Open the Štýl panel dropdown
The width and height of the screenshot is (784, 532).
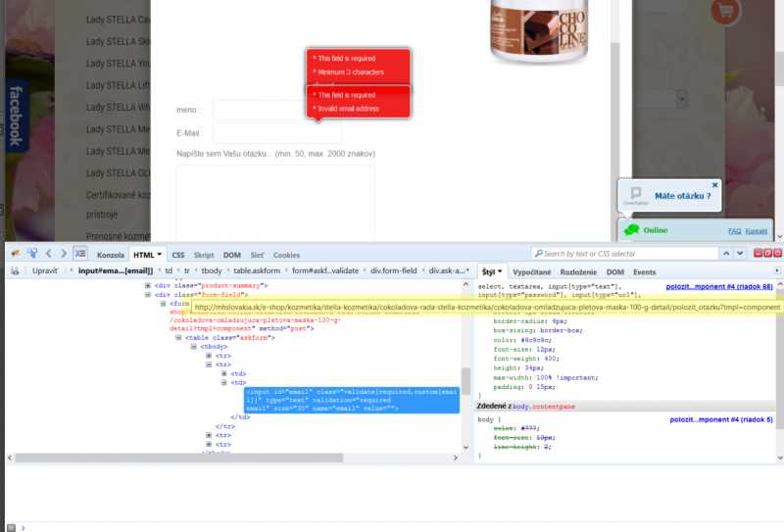click(x=491, y=270)
